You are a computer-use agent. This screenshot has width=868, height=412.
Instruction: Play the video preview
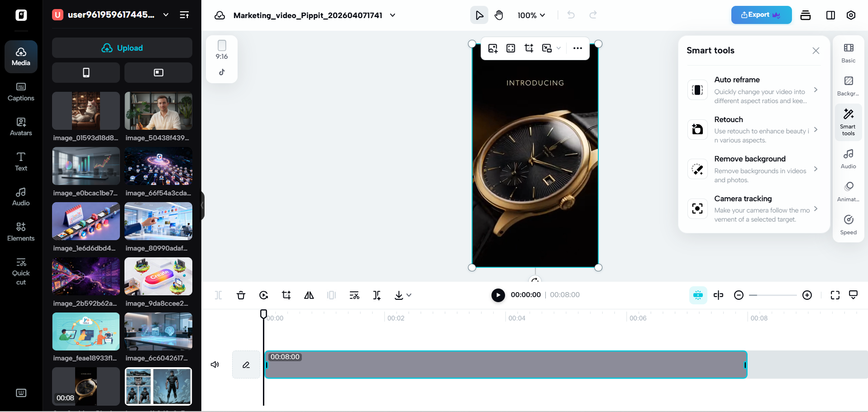pyautogui.click(x=498, y=295)
